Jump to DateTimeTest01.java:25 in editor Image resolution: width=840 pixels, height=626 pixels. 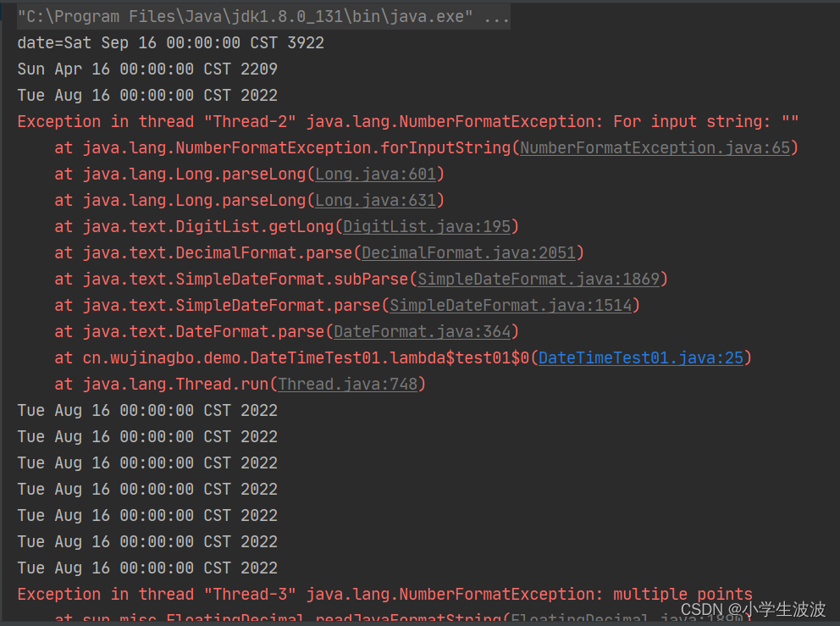click(641, 358)
